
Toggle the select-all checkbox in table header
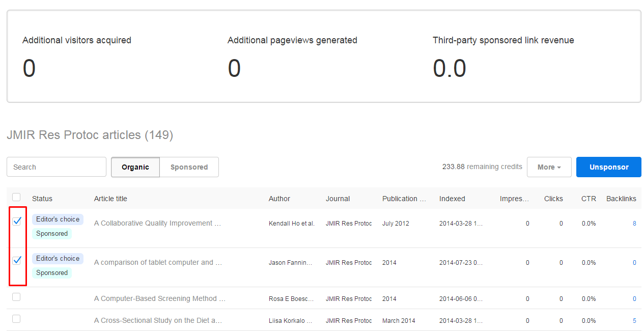[16, 197]
